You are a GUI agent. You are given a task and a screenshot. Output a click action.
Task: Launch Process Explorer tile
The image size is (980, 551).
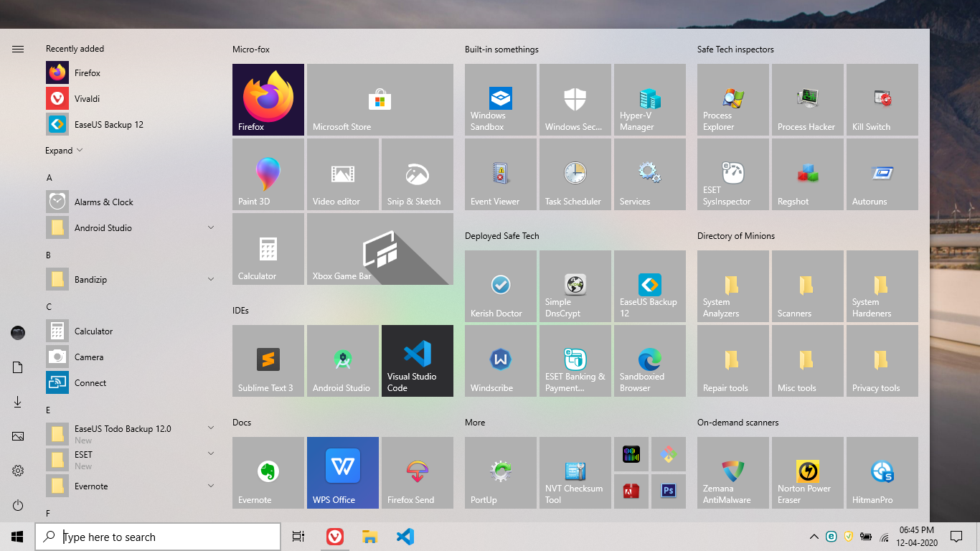[x=733, y=100]
